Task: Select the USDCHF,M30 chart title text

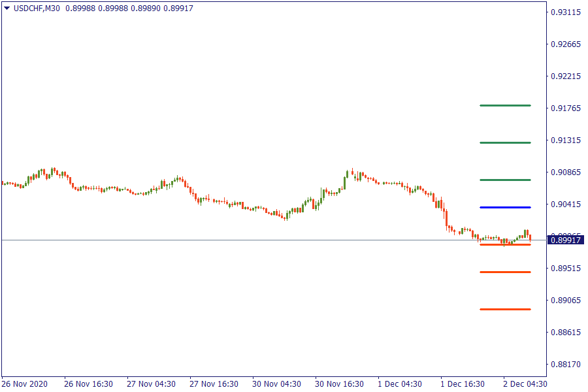Action: tap(37, 8)
